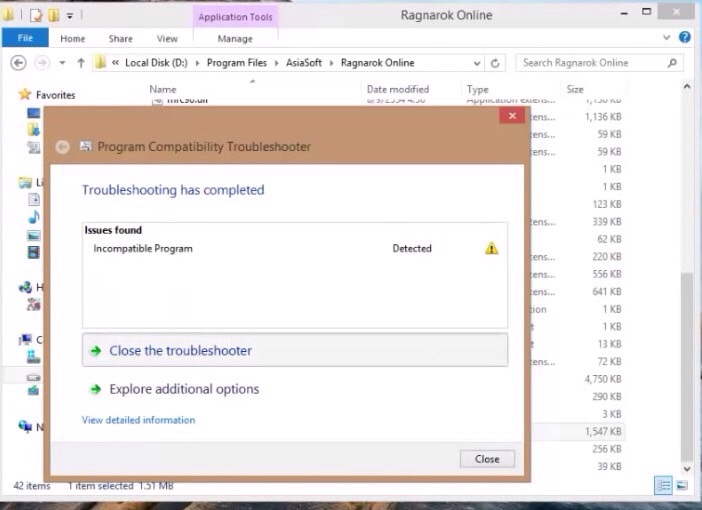The width and height of the screenshot is (702, 510).
Task: Click the Program Compatibility Troubleshooter title icon
Action: [x=86, y=146]
